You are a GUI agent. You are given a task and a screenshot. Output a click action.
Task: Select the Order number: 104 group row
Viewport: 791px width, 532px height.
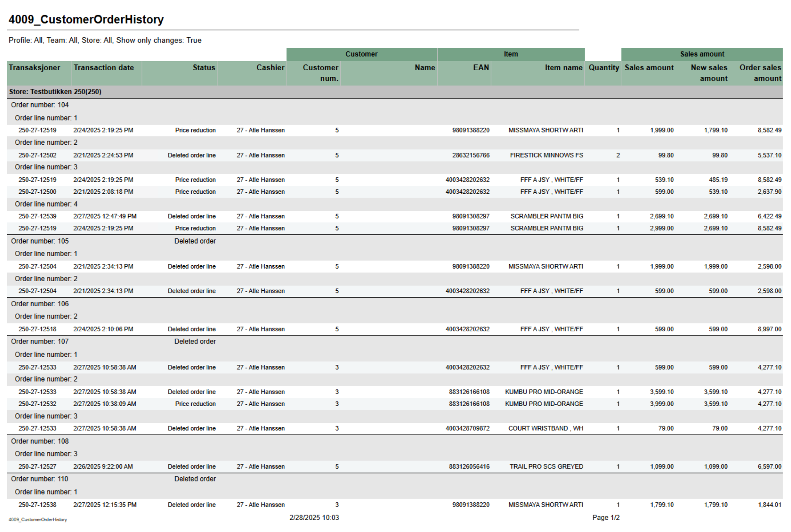40,105
